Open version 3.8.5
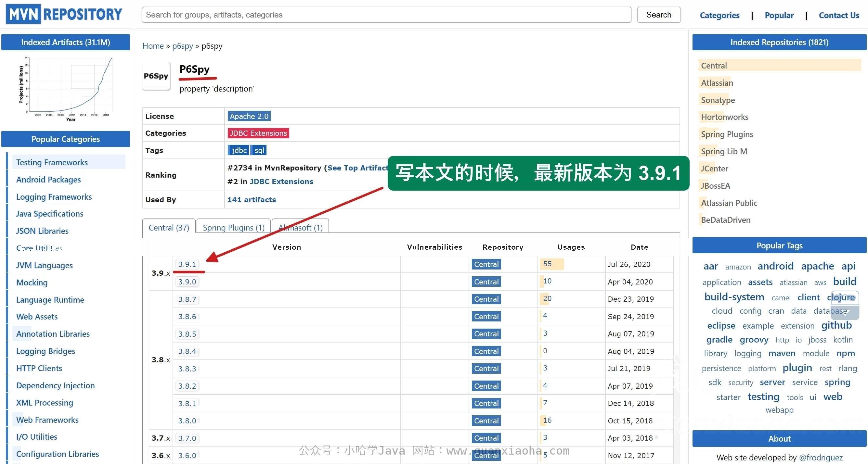 coord(187,334)
